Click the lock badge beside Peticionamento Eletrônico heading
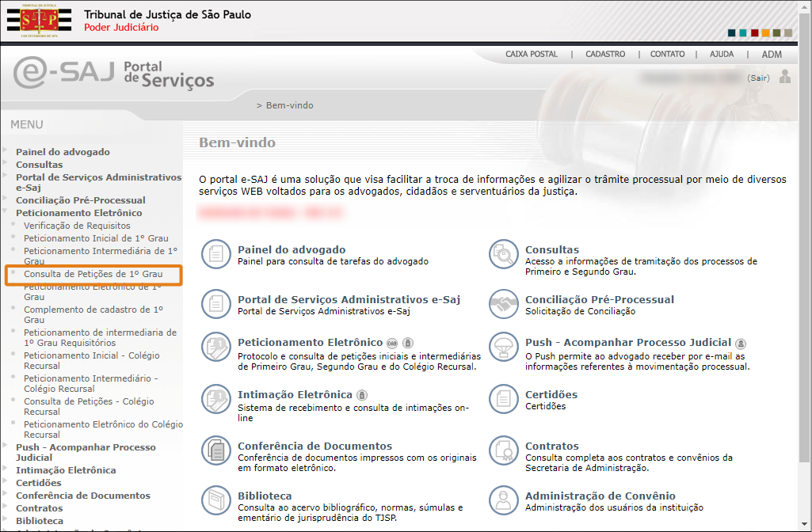 point(408,343)
